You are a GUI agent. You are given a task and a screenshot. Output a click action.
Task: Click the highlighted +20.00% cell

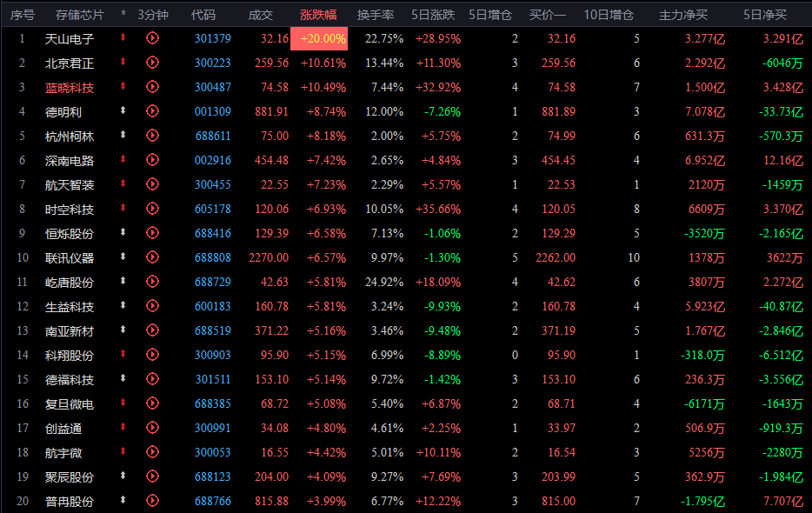pyautogui.click(x=319, y=39)
